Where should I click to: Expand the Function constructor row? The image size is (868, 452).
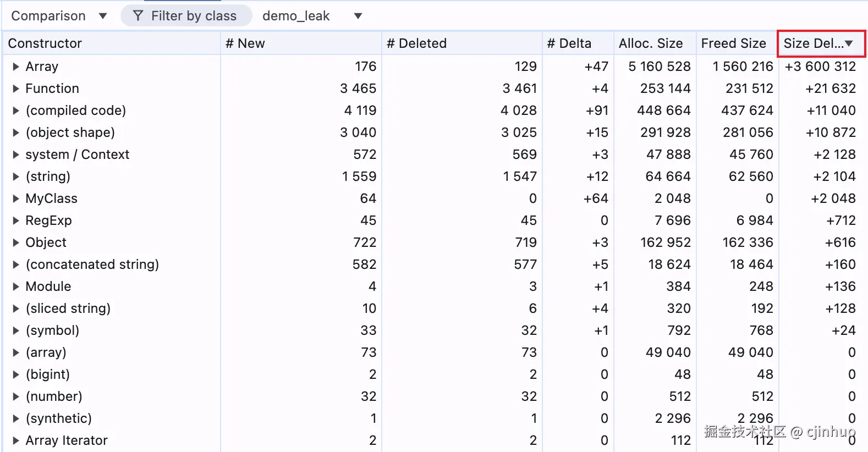tap(15, 89)
